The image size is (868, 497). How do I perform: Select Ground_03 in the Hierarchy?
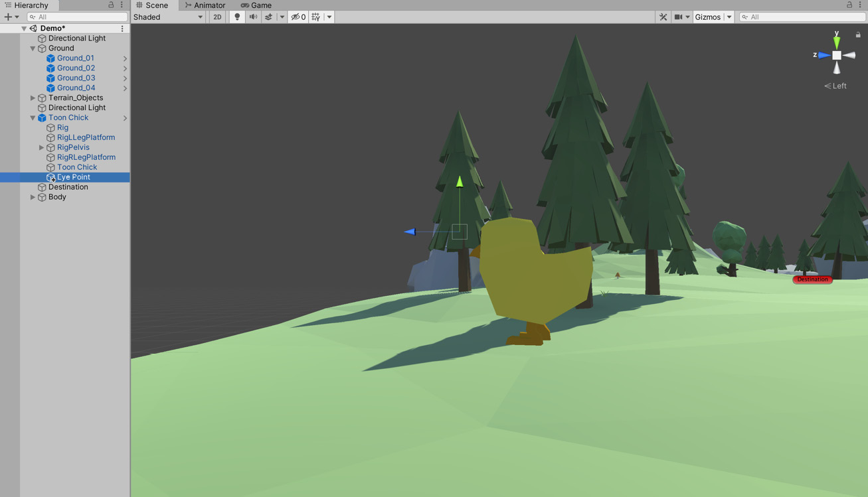[x=76, y=78]
